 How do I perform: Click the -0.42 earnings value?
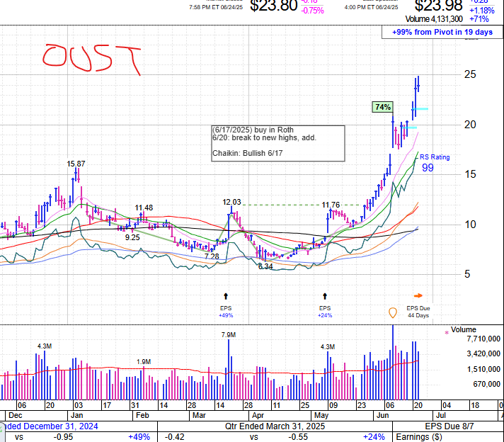click(175, 437)
